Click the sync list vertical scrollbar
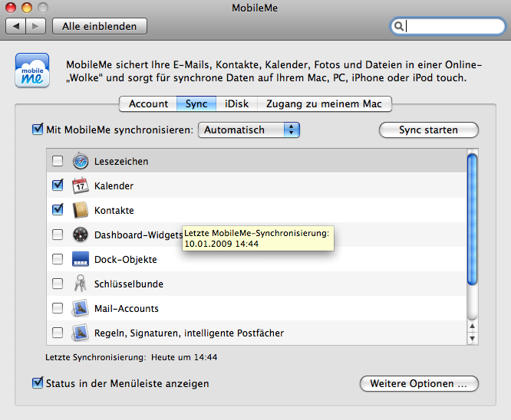 coord(473,222)
